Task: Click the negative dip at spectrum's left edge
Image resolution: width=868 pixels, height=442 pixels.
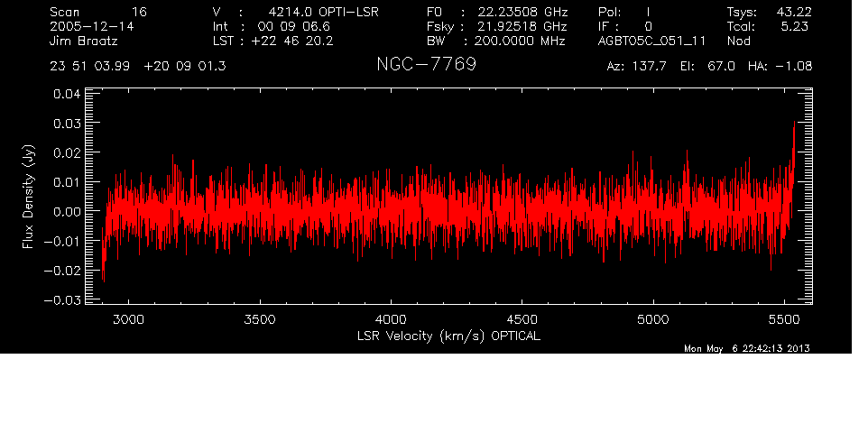Action: click(104, 260)
